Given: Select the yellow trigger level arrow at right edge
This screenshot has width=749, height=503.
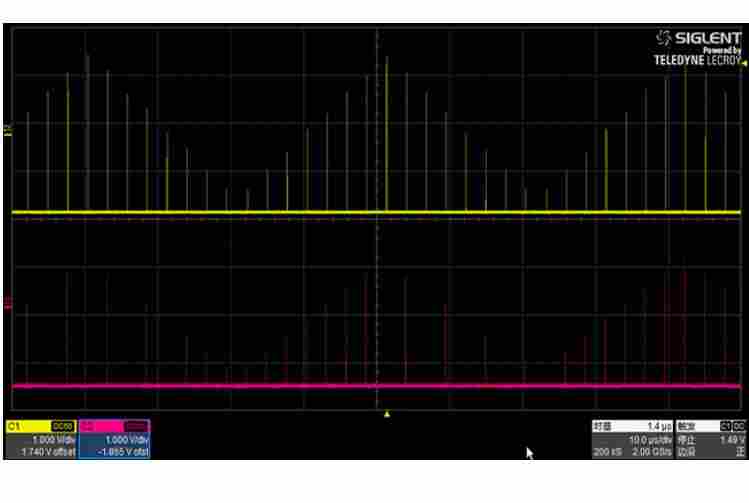Looking at the screenshot, I should 743,63.
